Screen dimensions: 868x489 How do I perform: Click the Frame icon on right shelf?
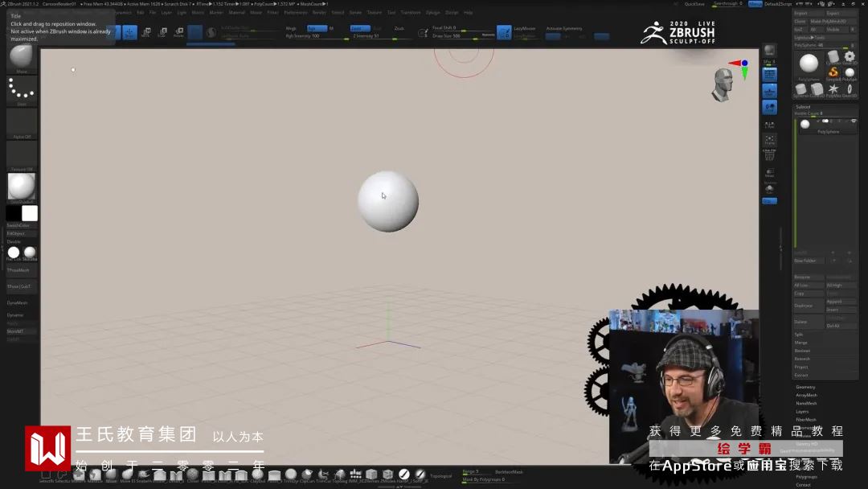[x=769, y=140]
